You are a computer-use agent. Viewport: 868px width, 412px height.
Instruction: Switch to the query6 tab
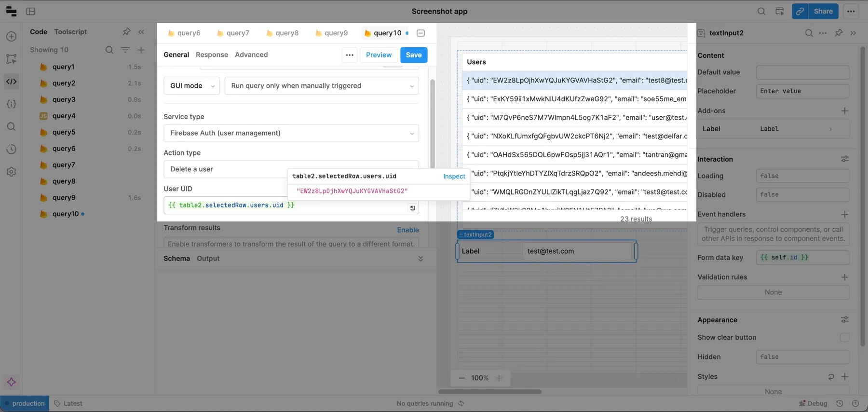pyautogui.click(x=184, y=33)
